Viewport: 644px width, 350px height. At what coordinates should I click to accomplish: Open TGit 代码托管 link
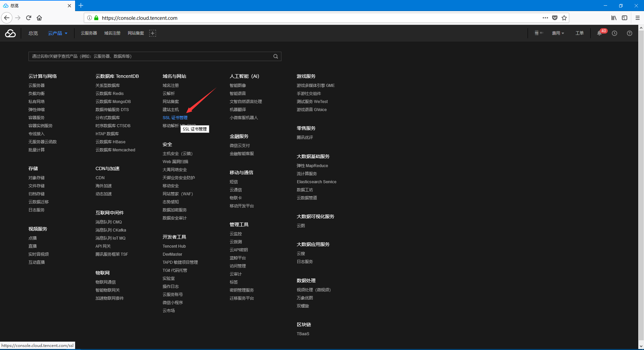point(175,270)
